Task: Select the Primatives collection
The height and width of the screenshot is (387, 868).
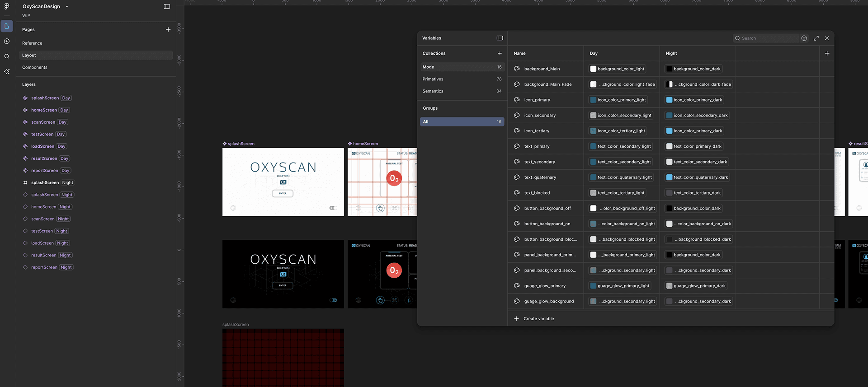Action: click(x=433, y=79)
